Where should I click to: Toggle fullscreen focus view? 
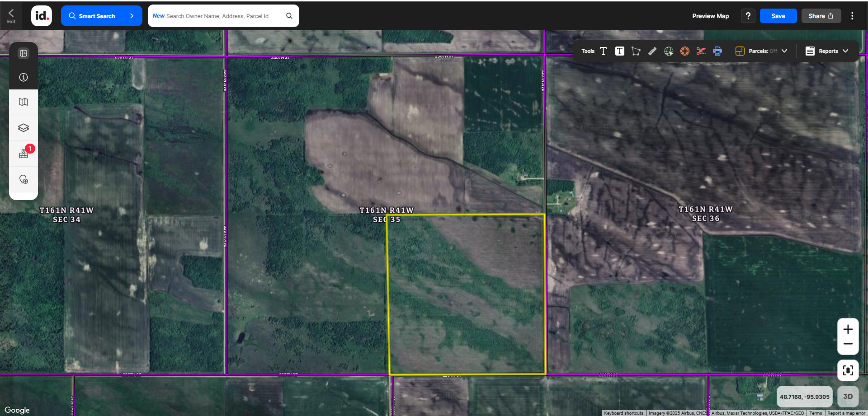pyautogui.click(x=848, y=370)
